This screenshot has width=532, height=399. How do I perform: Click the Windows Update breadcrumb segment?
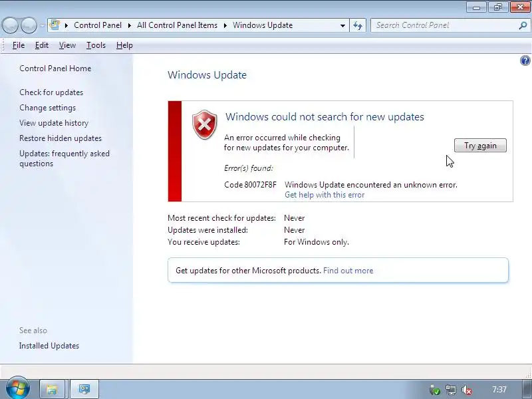(263, 25)
